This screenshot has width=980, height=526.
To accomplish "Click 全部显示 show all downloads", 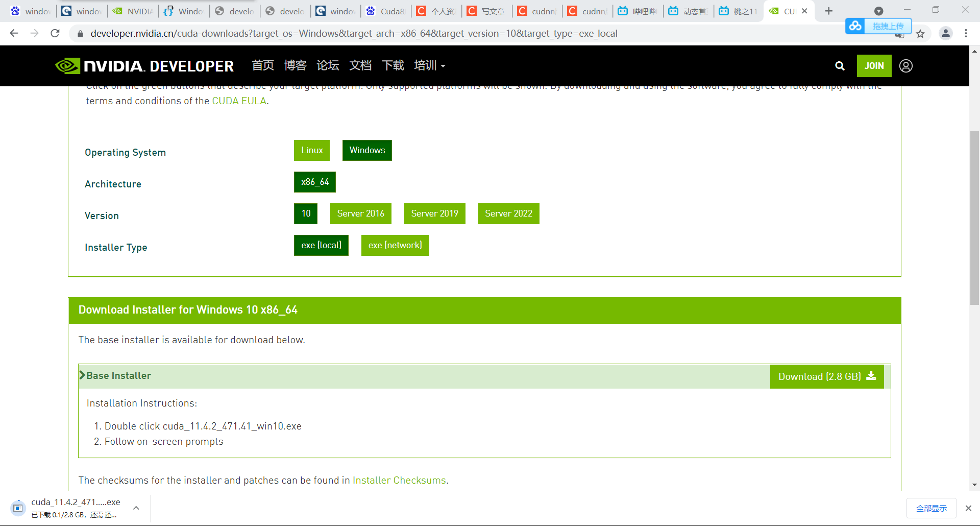I will 932,508.
